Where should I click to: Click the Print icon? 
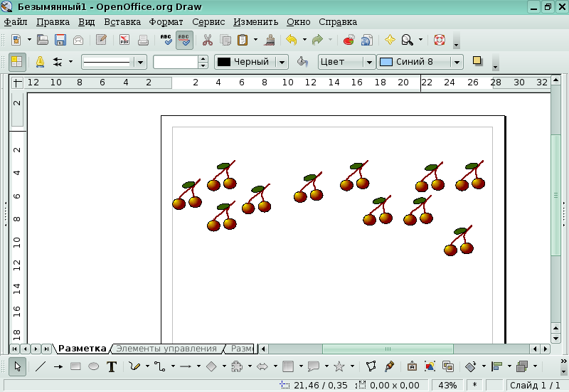[x=143, y=40]
